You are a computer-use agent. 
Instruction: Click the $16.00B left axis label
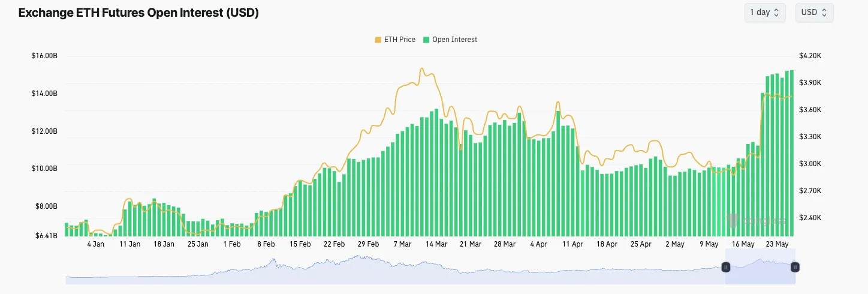[x=44, y=56]
